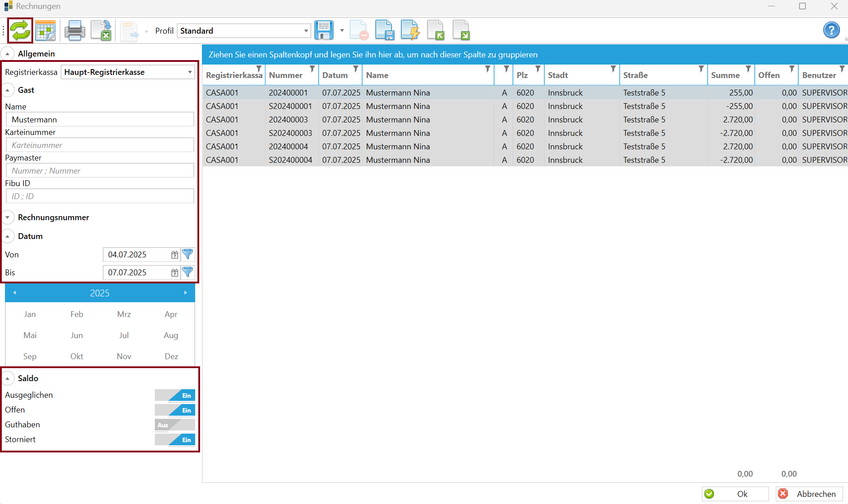Toggle the Storniert switch
The height and width of the screenshot is (504, 848).
[x=175, y=440]
